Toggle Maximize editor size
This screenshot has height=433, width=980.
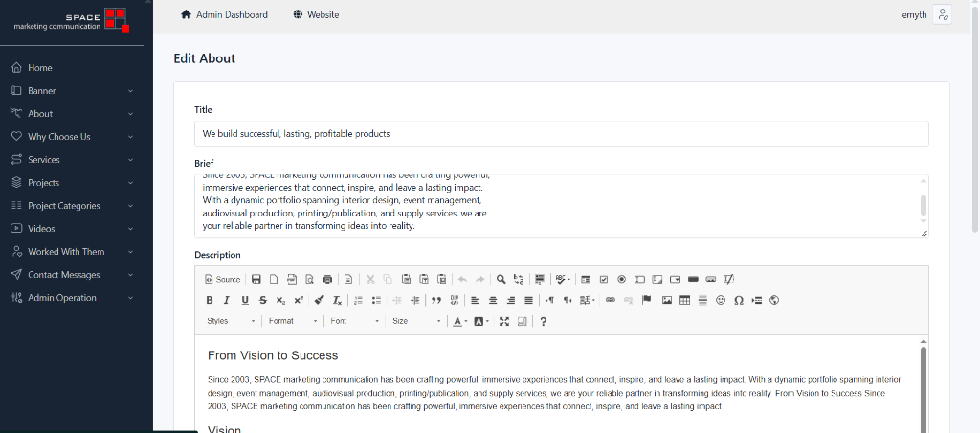(504, 322)
